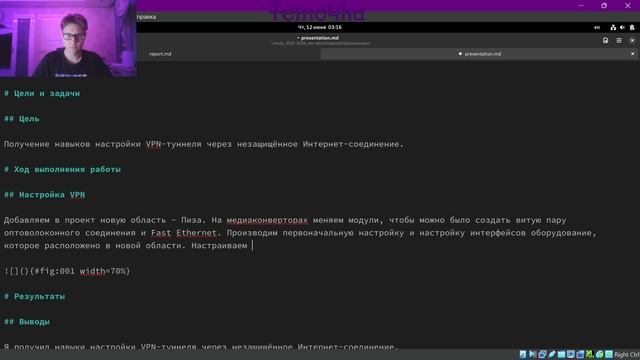Click the green icon in the VM status bar
Image resolution: width=640 pixels, height=360 pixels.
pyautogui.click(x=589, y=354)
